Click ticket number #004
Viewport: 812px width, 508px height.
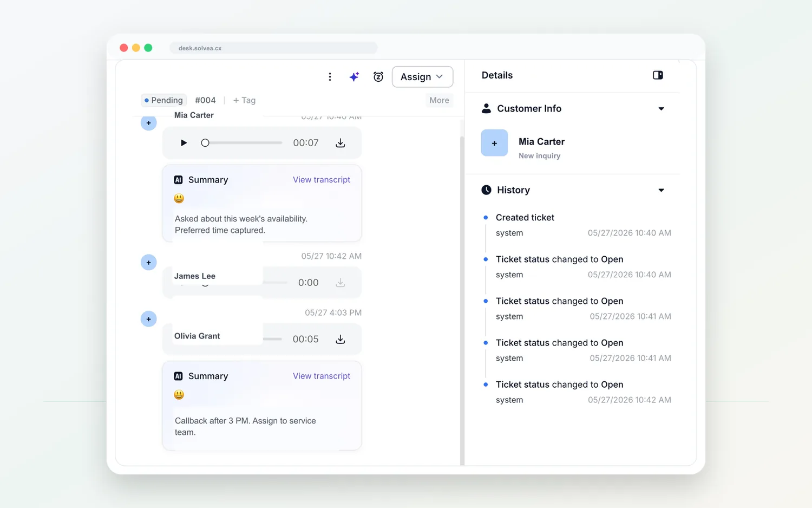tap(205, 100)
